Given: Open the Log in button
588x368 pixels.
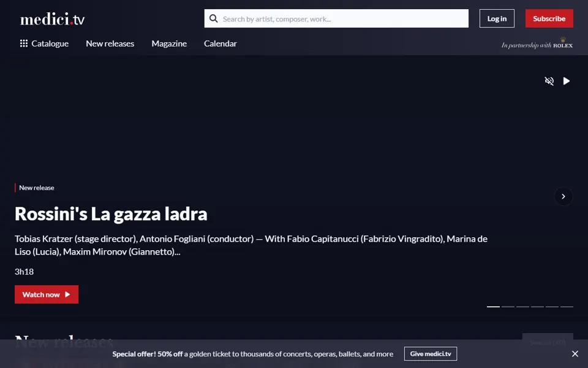Looking at the screenshot, I should click(497, 18).
